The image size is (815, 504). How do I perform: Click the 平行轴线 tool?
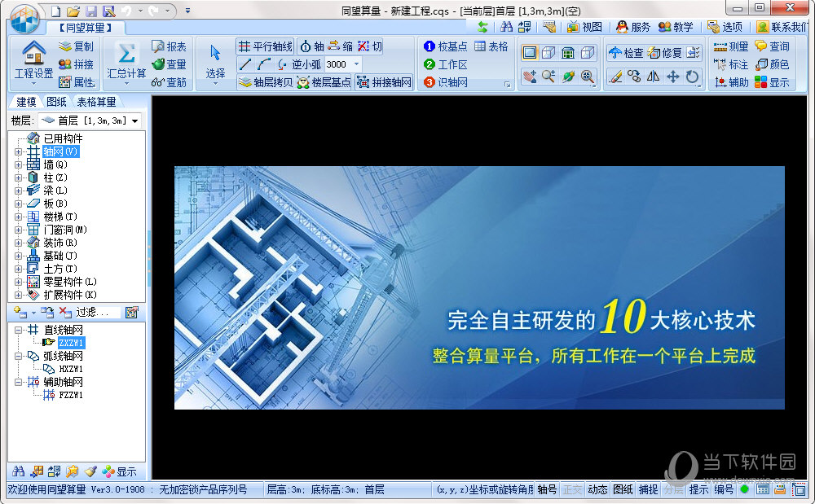pos(265,46)
